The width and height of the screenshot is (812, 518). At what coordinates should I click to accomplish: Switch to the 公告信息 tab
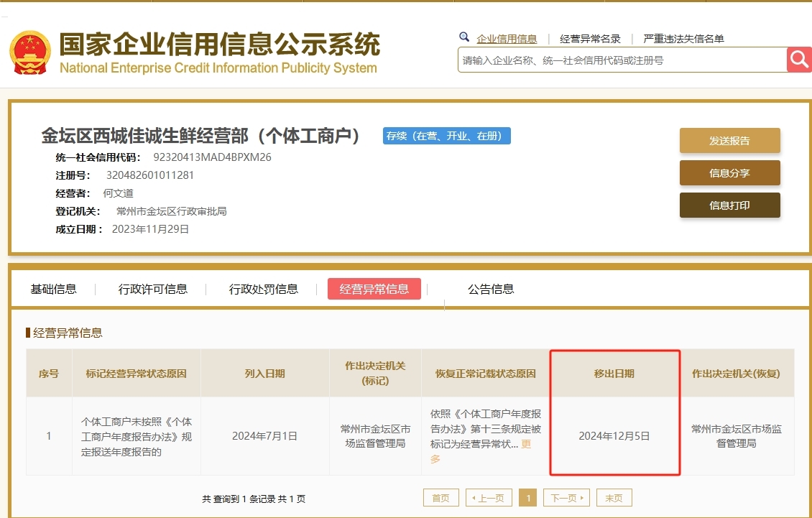click(x=491, y=289)
